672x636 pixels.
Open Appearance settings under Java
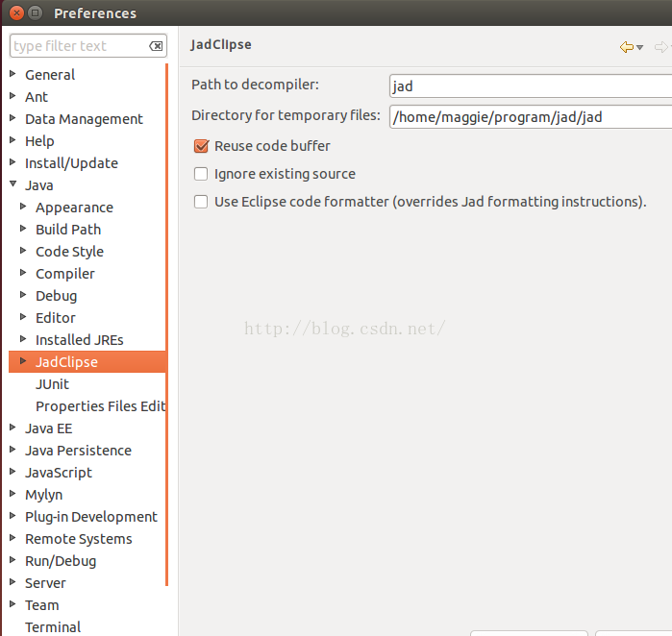coord(75,208)
